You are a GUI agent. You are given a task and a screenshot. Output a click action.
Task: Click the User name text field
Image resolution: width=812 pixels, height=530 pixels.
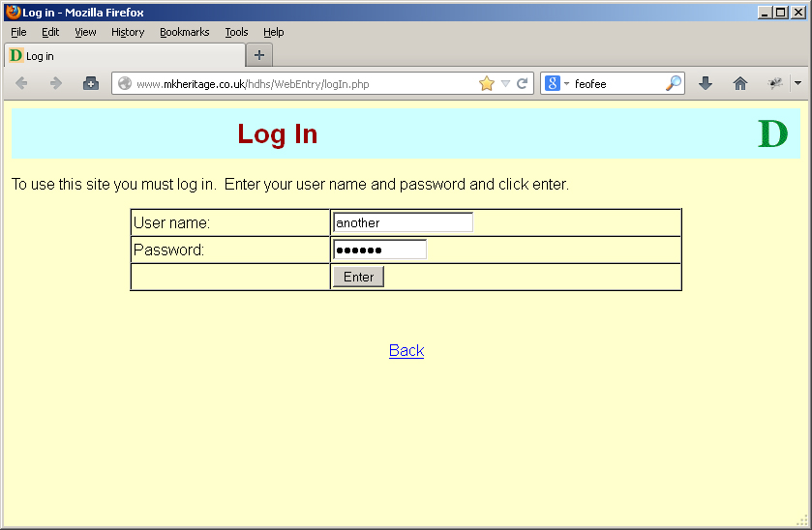tap(403, 222)
